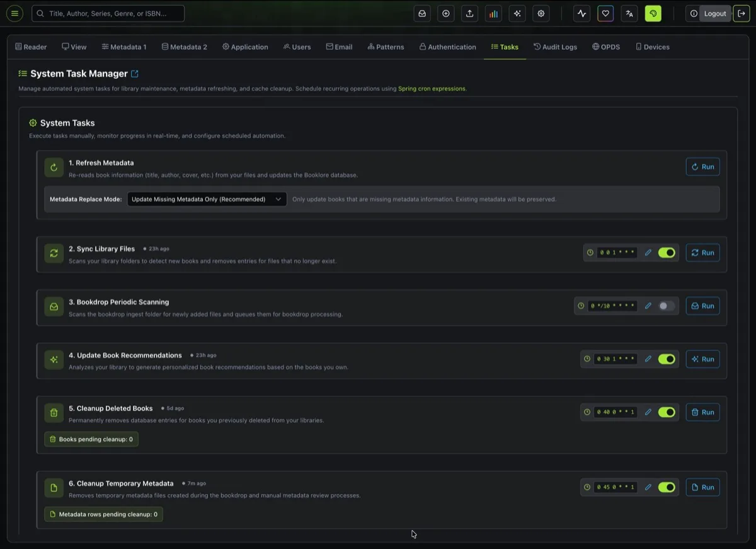This screenshot has height=549, width=756.
Task: Click the green palette theme icon
Action: pyautogui.click(x=653, y=13)
